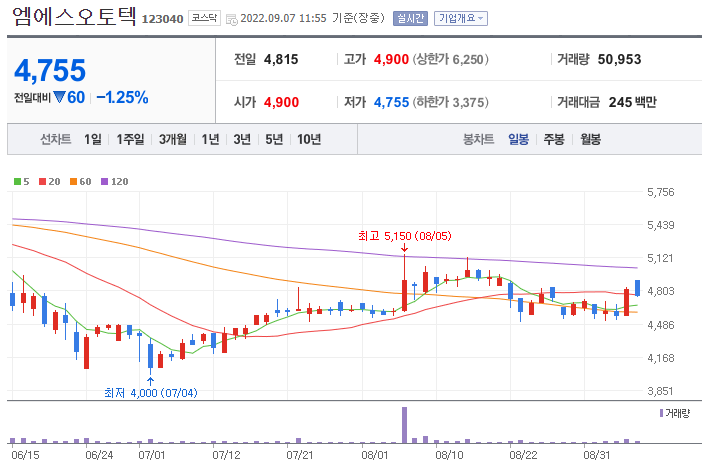Click the 3,851 price axis label
The width and height of the screenshot is (702, 464).
point(660,391)
